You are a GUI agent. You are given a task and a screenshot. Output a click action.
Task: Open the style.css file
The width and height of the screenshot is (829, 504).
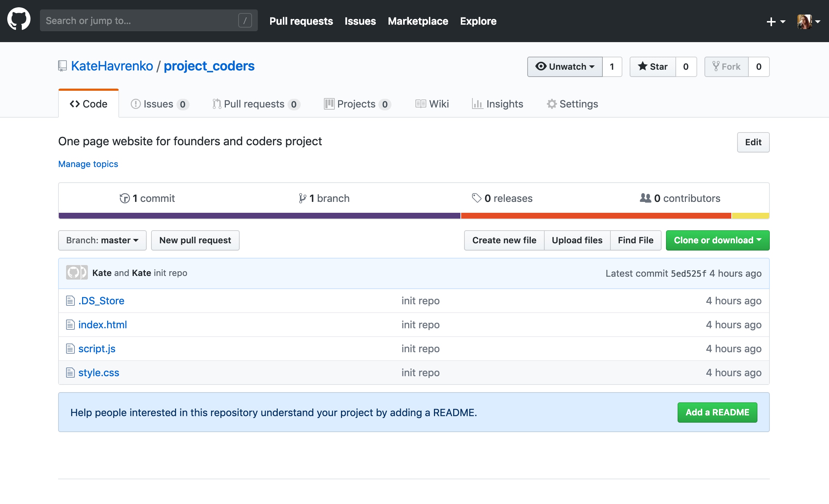99,373
